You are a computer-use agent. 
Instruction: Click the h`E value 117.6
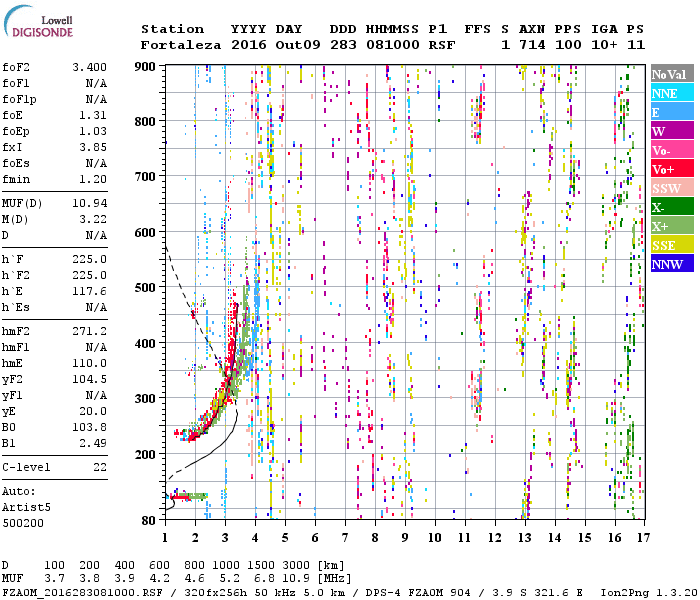pyautogui.click(x=90, y=292)
